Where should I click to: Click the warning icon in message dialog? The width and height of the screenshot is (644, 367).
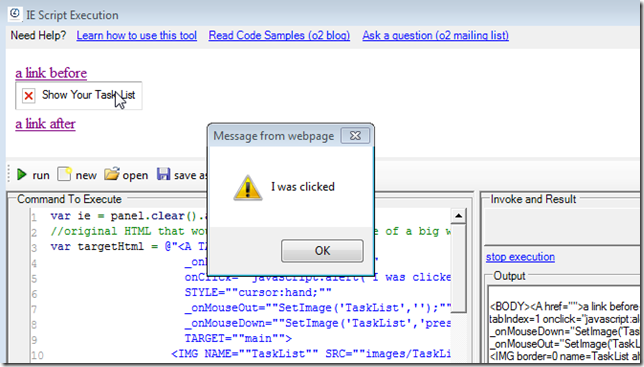pyautogui.click(x=248, y=188)
